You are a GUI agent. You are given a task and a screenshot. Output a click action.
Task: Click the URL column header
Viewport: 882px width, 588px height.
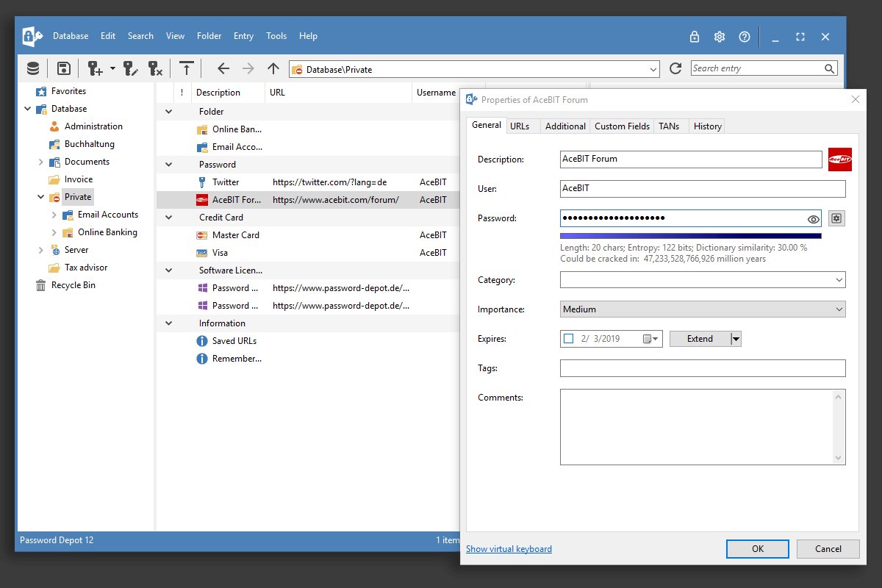click(339, 93)
